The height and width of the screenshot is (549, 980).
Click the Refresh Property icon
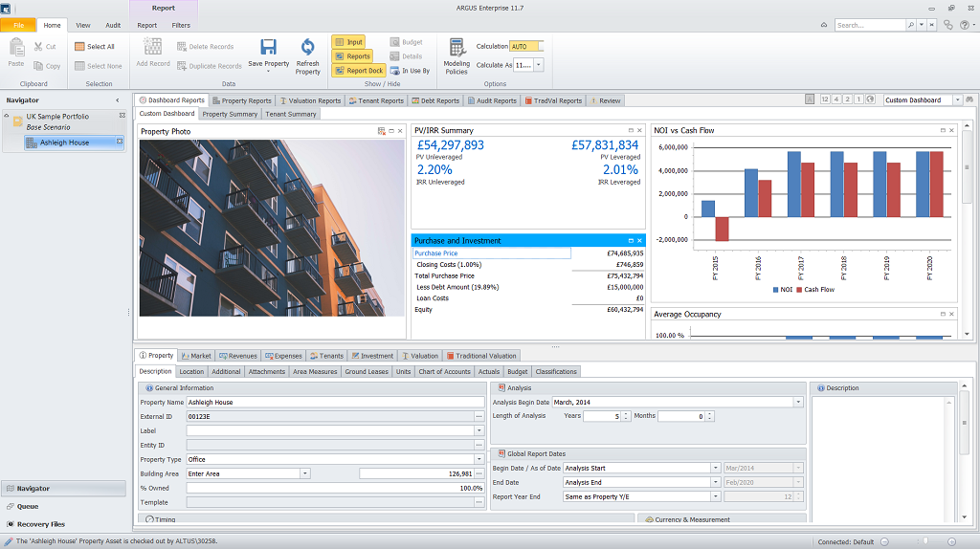click(307, 47)
